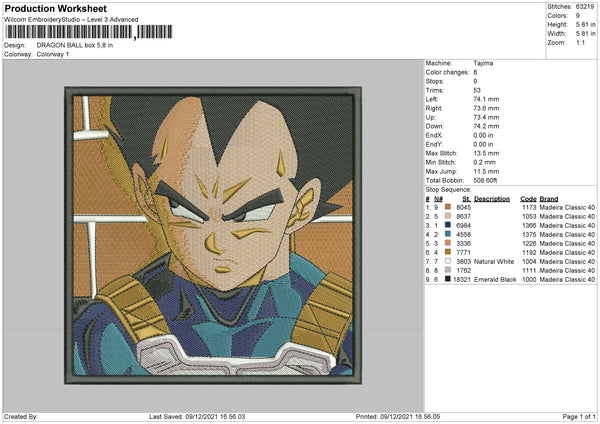Click the Stop Sequence heading
Screen dimensions: 600x424
448,189
